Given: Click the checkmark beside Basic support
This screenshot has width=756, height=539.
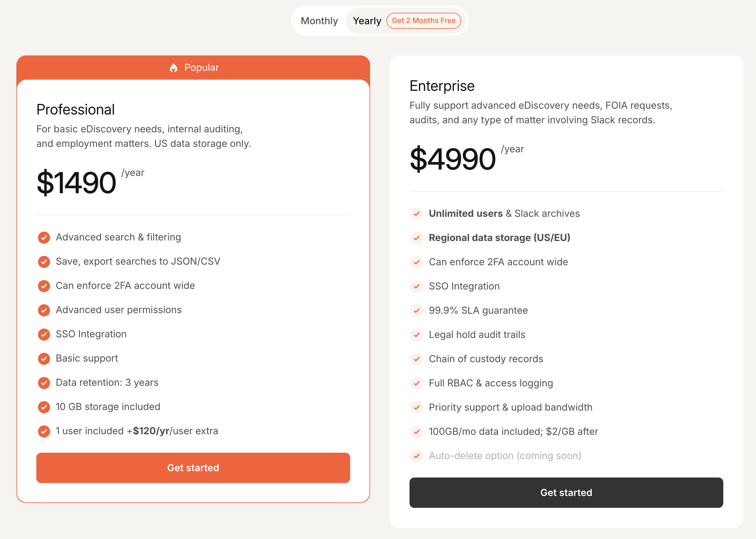Looking at the screenshot, I should (x=44, y=359).
